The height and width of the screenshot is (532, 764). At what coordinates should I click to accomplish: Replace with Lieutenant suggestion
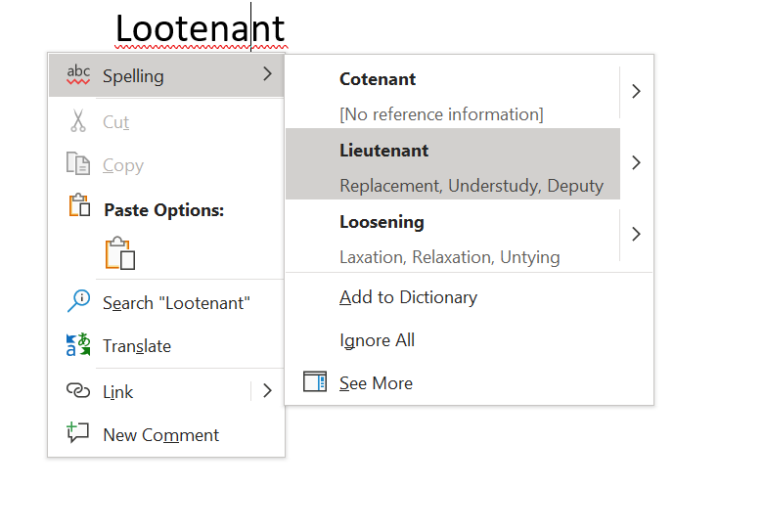[453, 163]
